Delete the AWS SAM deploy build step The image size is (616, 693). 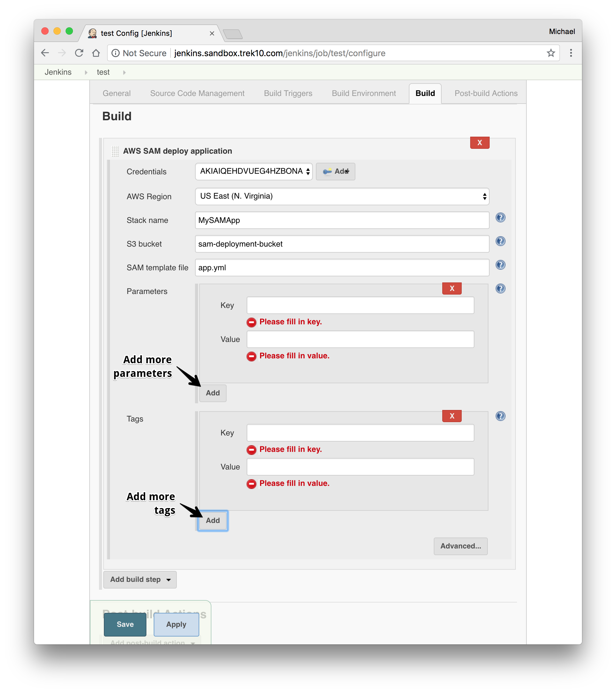(479, 143)
